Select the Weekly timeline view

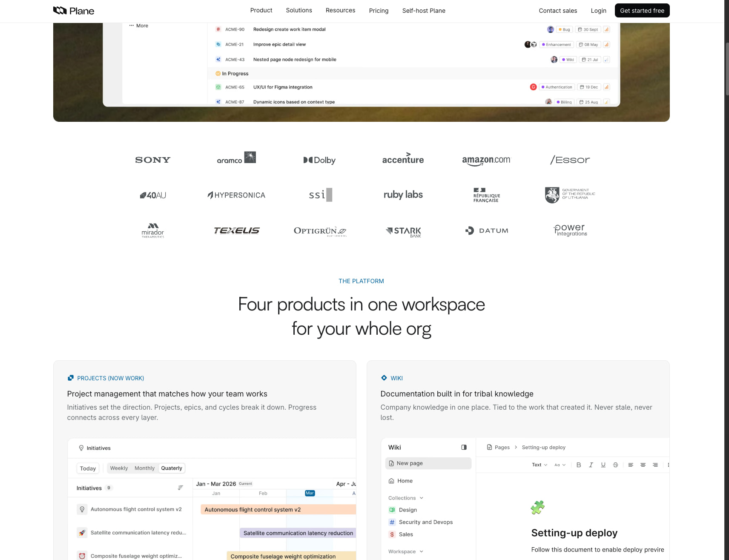coord(119,468)
